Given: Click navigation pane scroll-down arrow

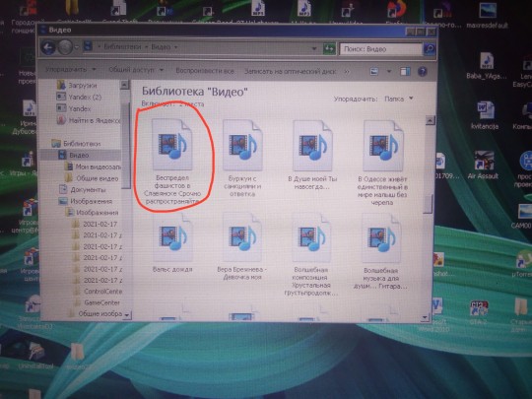Looking at the screenshot, I should (126, 315).
